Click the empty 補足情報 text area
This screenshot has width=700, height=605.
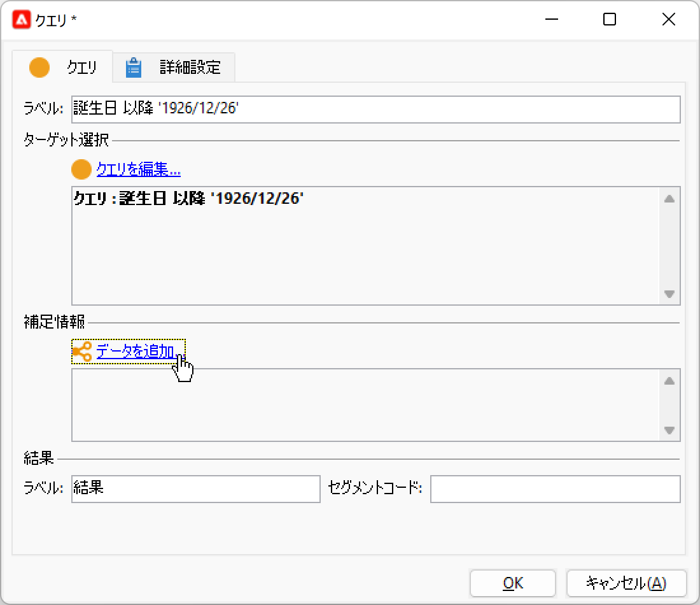(x=363, y=406)
